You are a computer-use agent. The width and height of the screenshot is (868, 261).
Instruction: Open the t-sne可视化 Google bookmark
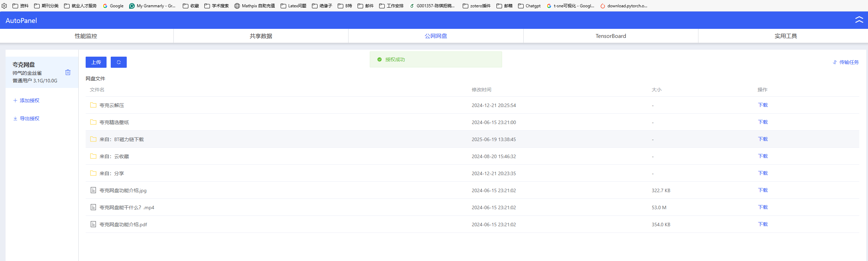pos(570,6)
